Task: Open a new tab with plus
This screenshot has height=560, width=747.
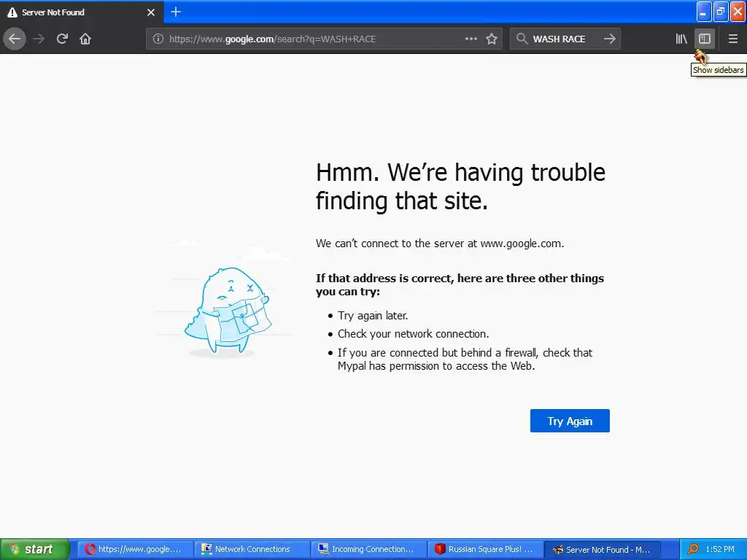Action: 176,12
